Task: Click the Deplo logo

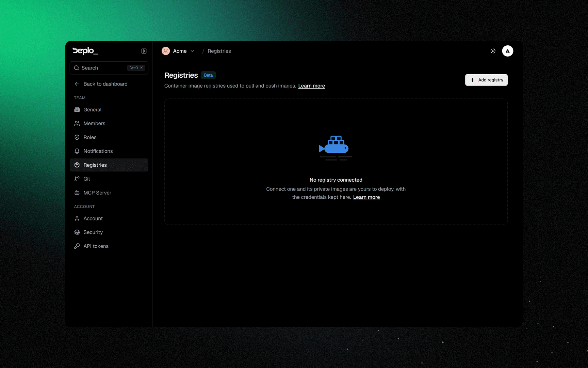Action: coord(85,51)
